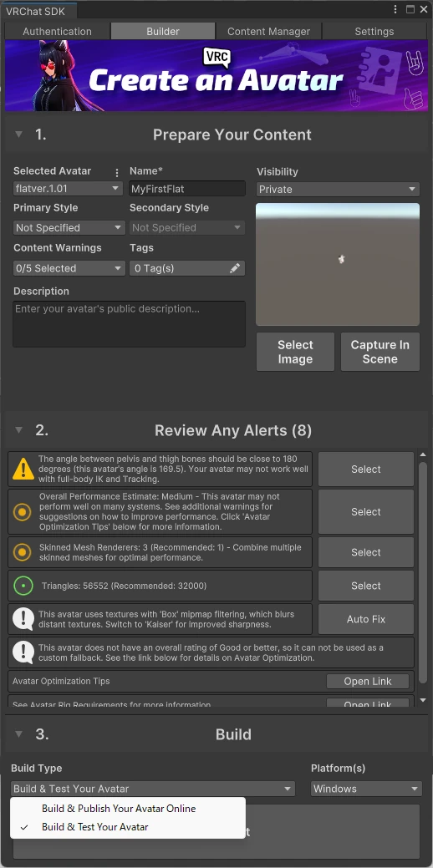The width and height of the screenshot is (433, 868).
Task: Click the window options kebab menu icon
Action: (x=395, y=9)
